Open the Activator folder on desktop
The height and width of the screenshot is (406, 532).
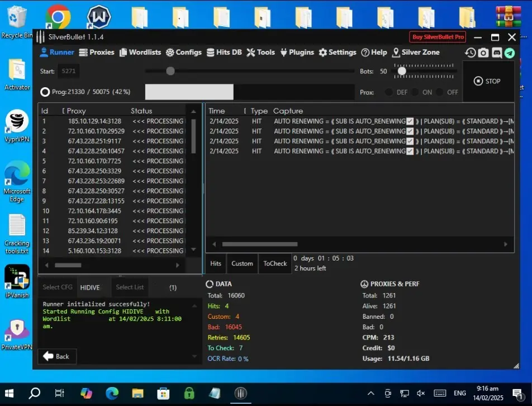click(x=17, y=74)
